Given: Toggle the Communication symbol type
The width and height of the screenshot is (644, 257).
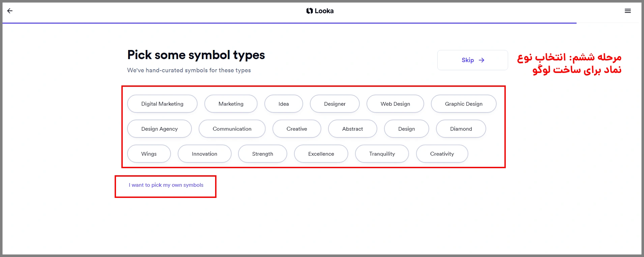Looking at the screenshot, I should (x=232, y=129).
